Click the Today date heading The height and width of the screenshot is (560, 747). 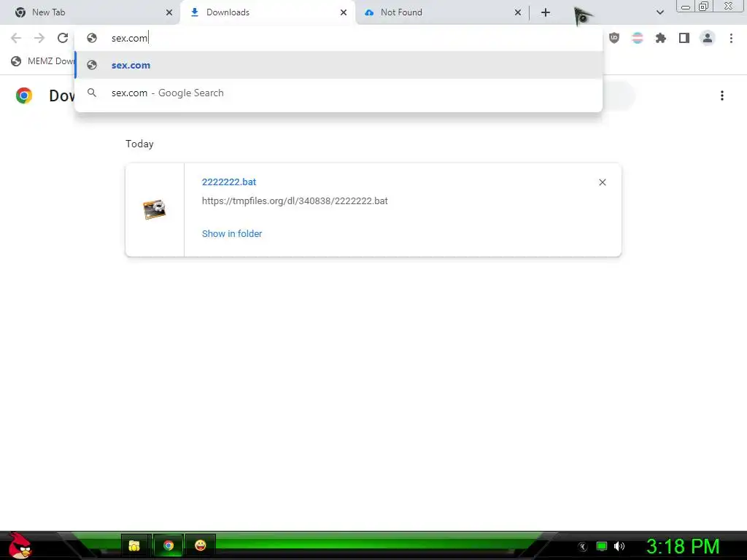pos(139,144)
